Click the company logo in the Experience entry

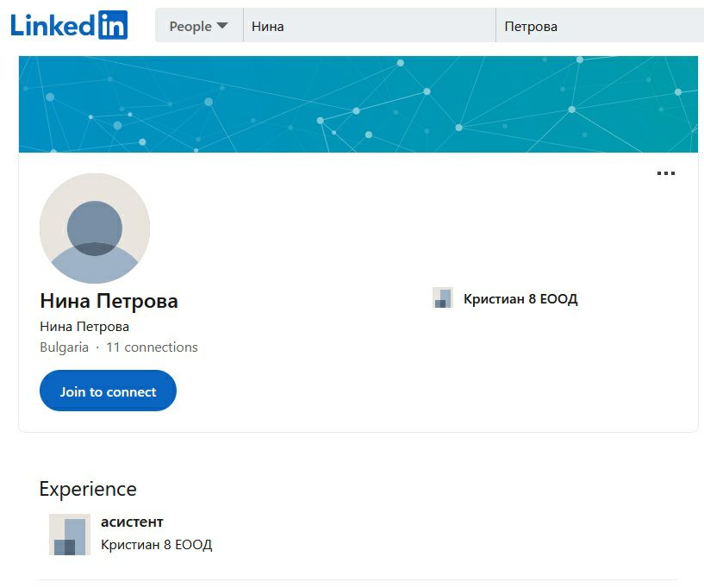click(x=70, y=535)
